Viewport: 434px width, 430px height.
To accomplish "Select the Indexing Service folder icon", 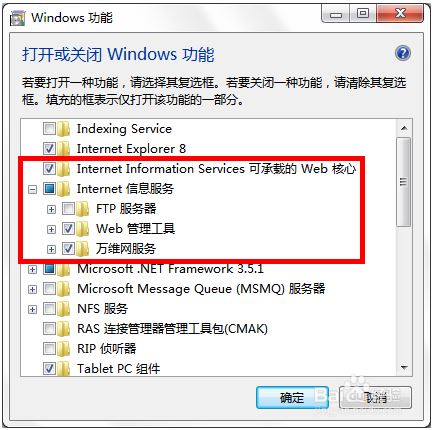I will click(x=63, y=129).
